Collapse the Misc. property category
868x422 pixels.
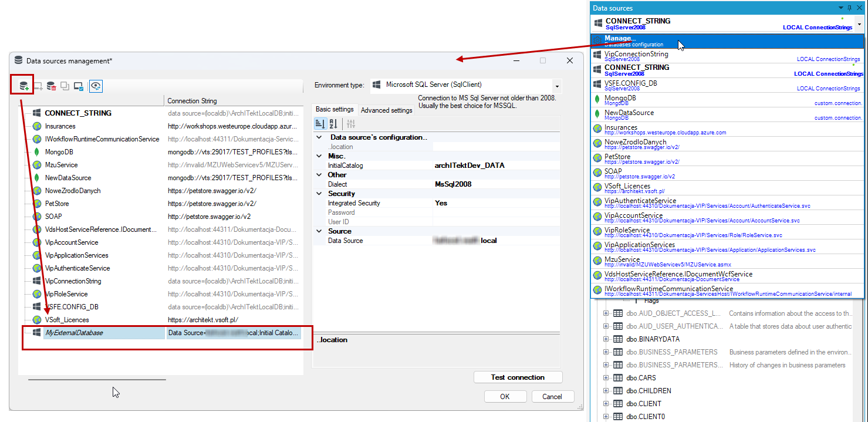pyautogui.click(x=319, y=156)
